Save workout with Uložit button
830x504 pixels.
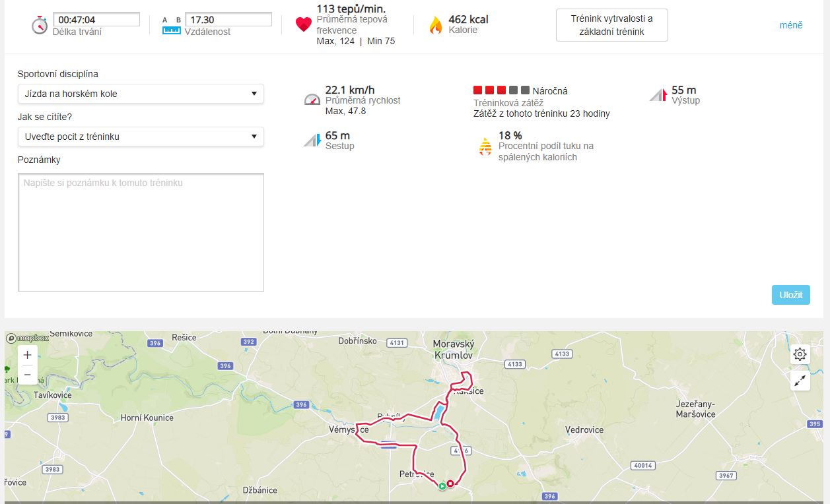coord(790,295)
